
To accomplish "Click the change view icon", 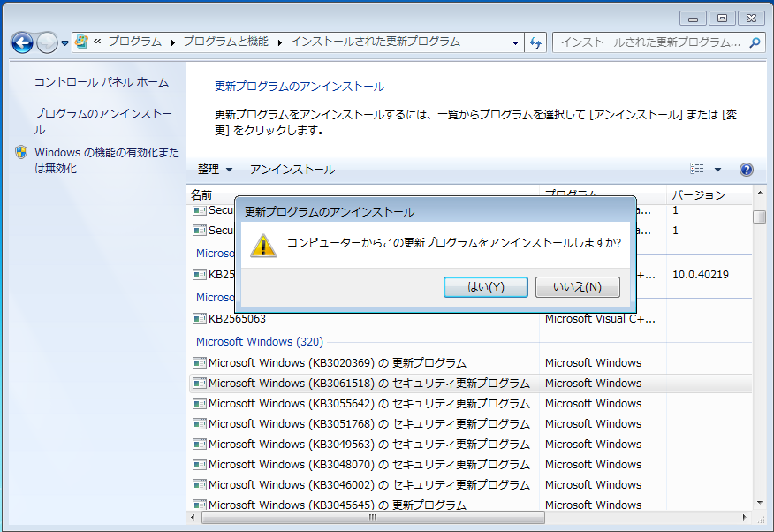I will coord(696,170).
